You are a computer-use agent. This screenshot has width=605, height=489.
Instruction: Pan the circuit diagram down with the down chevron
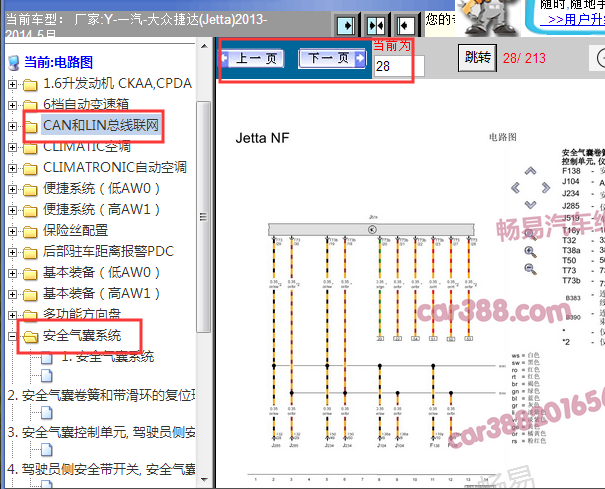click(x=531, y=205)
